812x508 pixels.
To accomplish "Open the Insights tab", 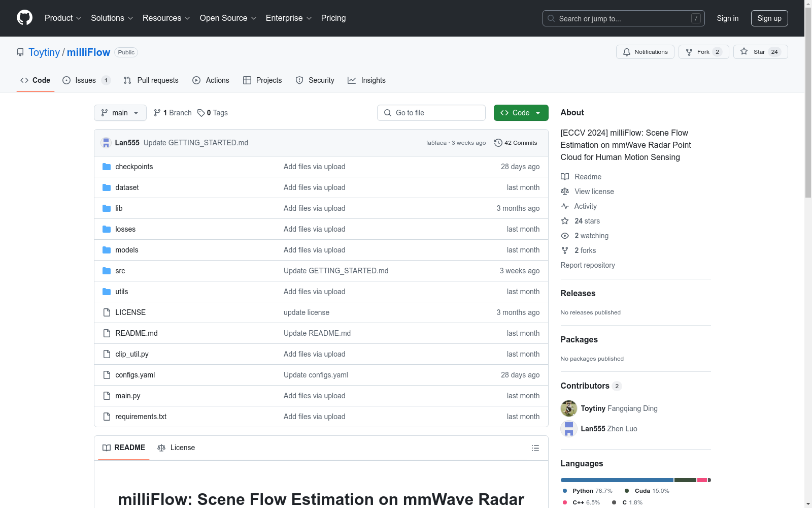I will [366, 80].
